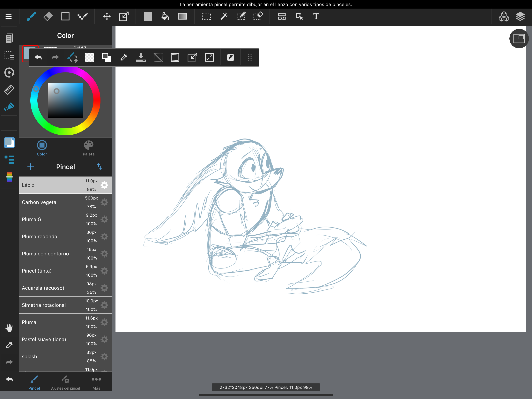This screenshot has width=532, height=399.
Task: Switch to the Paleta tab
Action: tap(89, 148)
